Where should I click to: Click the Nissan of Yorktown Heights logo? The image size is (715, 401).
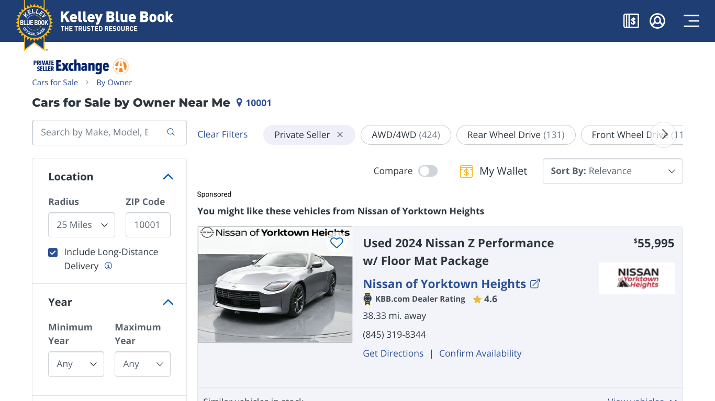(637, 278)
